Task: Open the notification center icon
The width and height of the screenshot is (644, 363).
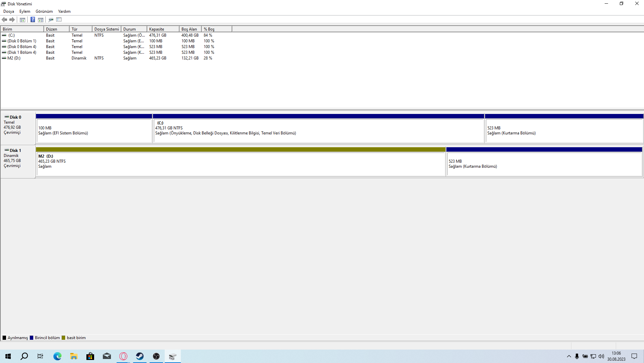Action: click(635, 356)
